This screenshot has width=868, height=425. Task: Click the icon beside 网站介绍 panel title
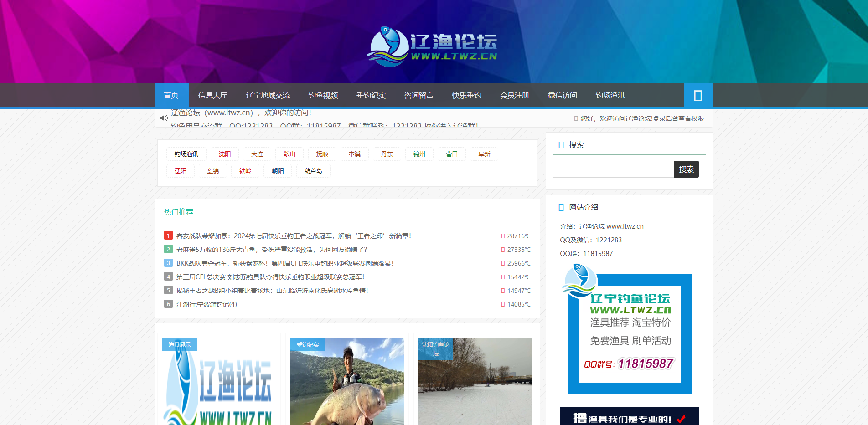tap(560, 207)
